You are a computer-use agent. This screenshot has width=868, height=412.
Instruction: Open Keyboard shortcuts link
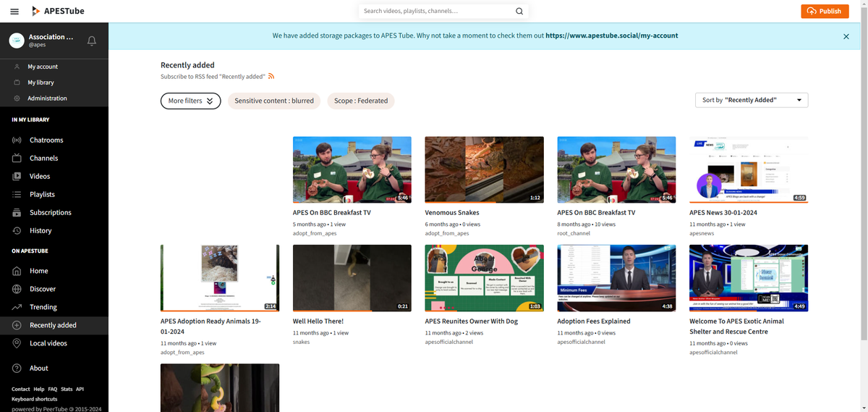34,399
